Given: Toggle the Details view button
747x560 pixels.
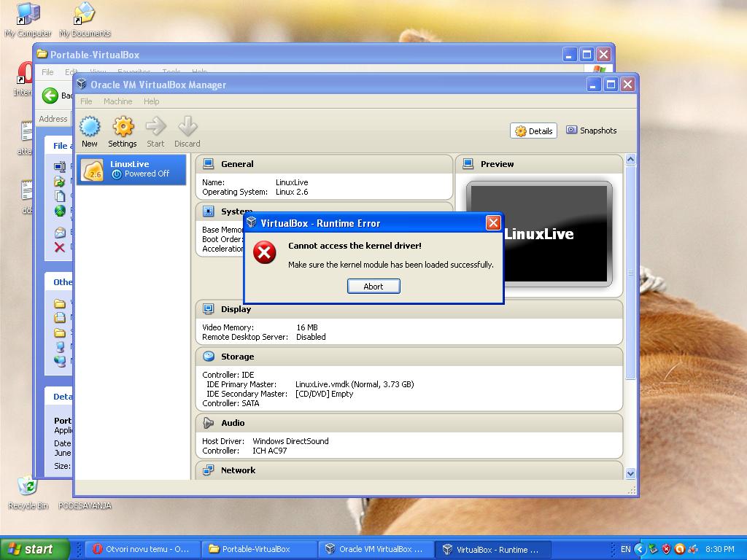Looking at the screenshot, I should (x=533, y=131).
